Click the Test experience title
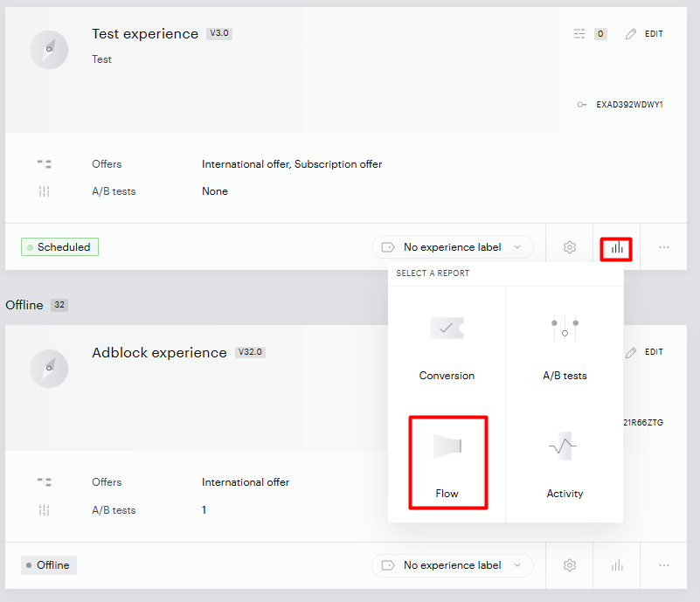The image size is (700, 602). tap(145, 34)
